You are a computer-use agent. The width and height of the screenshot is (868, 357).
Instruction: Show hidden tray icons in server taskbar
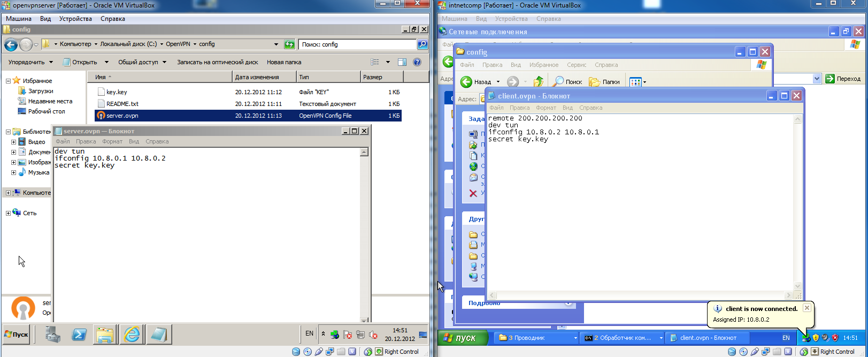(x=323, y=334)
